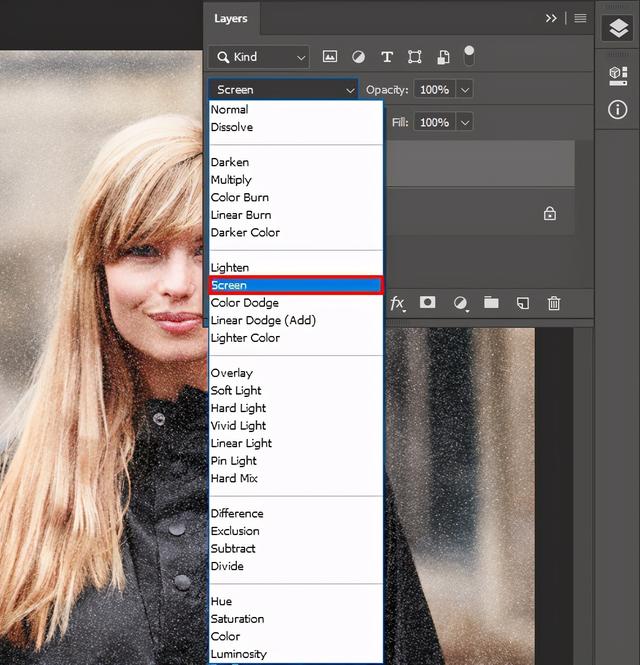Viewport: 640px width, 665px height.
Task: Select Divide blend mode
Action: 296,566
